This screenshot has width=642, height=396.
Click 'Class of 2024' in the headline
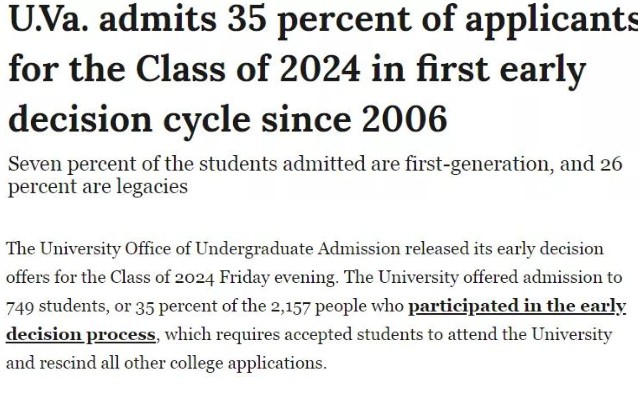click(x=248, y=69)
